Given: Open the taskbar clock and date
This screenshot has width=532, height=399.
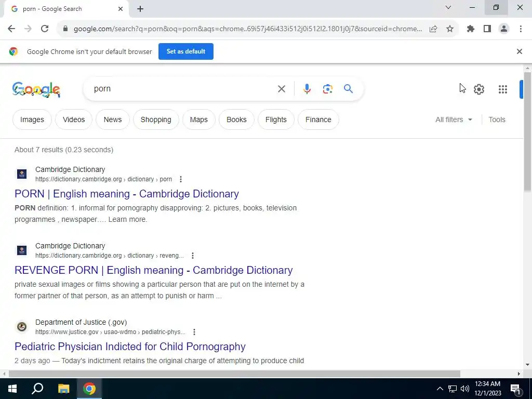Looking at the screenshot, I should click(487, 389).
